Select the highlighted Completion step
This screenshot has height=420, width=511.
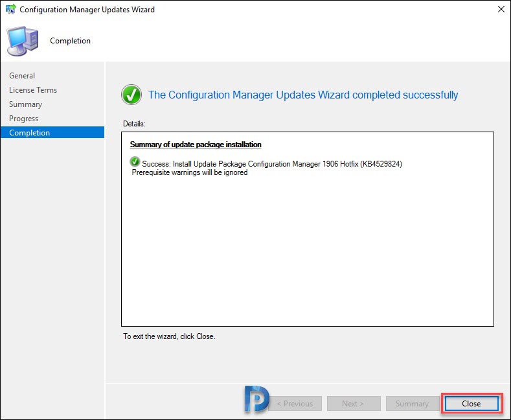[52, 132]
